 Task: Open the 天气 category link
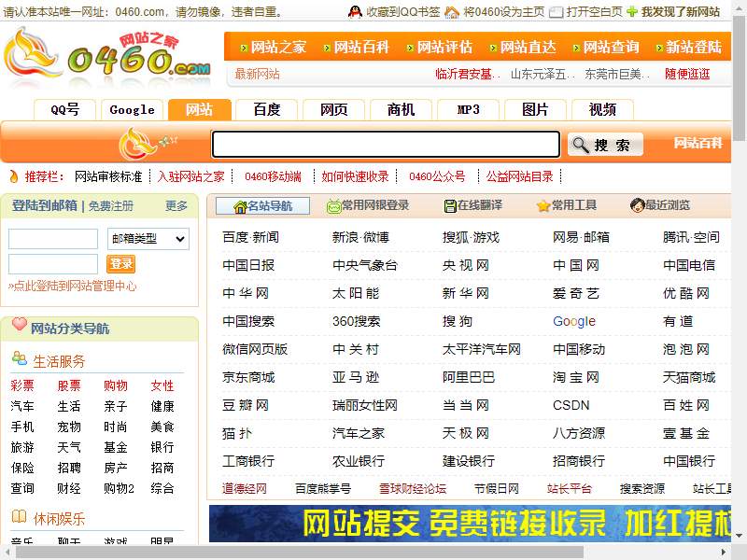tap(68, 447)
